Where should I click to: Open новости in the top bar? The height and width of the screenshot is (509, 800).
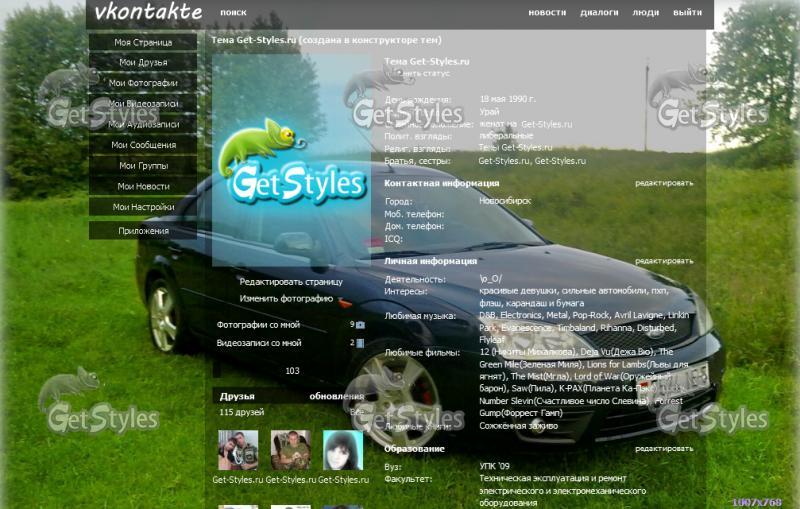547,12
